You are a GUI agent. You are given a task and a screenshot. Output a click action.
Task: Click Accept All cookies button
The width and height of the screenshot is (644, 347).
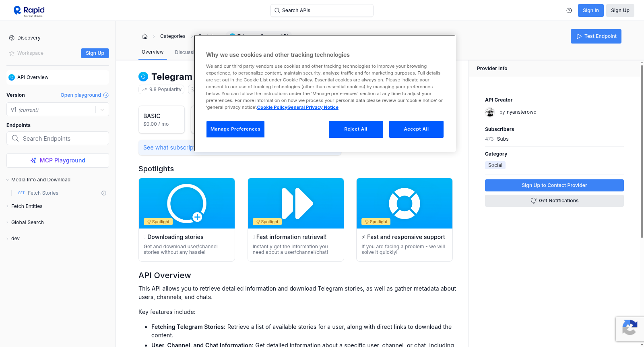[416, 129]
